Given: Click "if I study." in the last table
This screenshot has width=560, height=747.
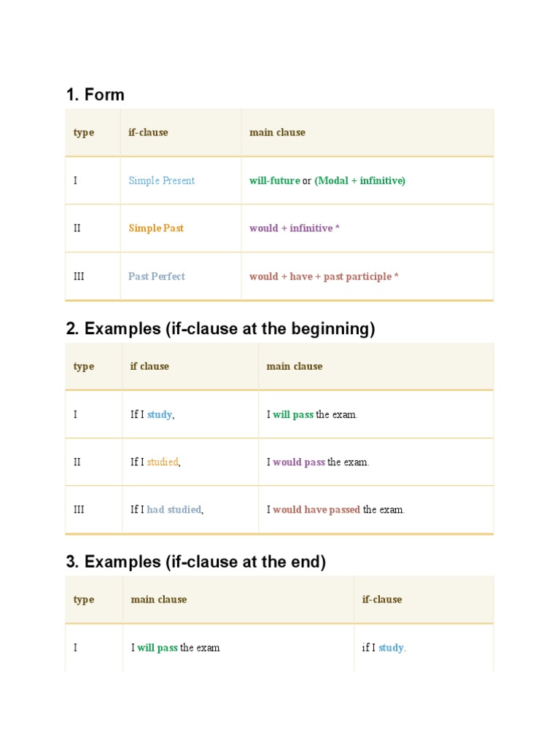Looking at the screenshot, I should coord(384,648).
